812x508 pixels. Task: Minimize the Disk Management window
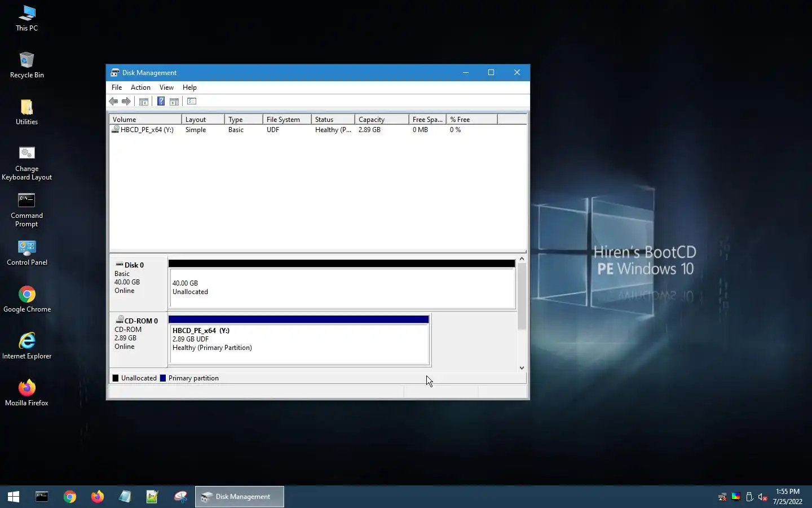466,72
